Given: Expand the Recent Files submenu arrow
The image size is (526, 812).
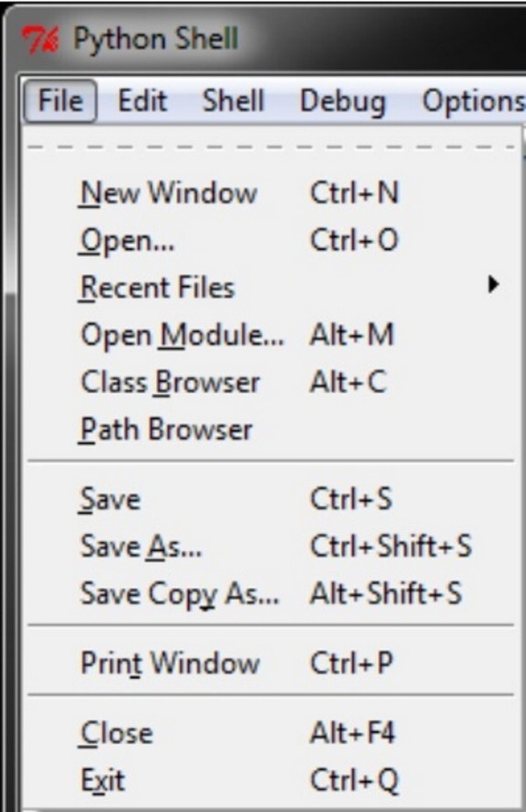Looking at the screenshot, I should pos(494,284).
